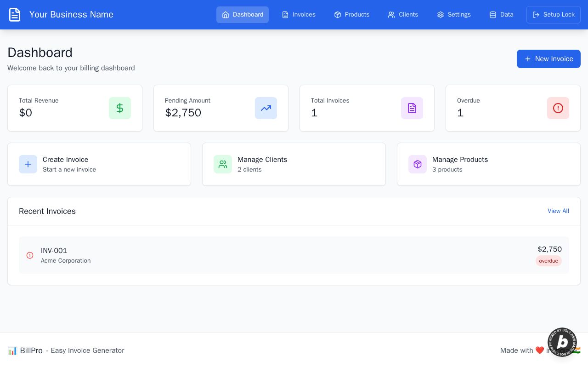Click the trending arrow icon in Pending Amount
Viewport: 588px width, 368px height.
tap(266, 108)
